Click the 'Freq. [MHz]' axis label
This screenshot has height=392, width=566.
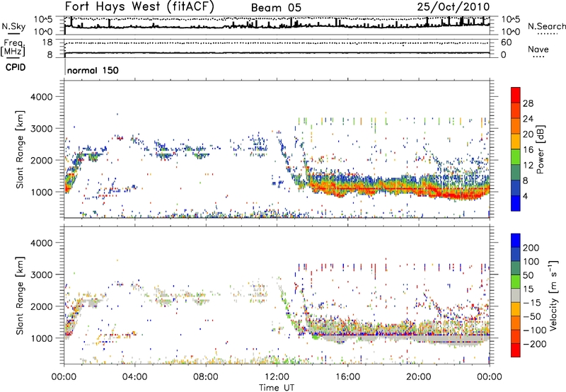click(x=13, y=47)
